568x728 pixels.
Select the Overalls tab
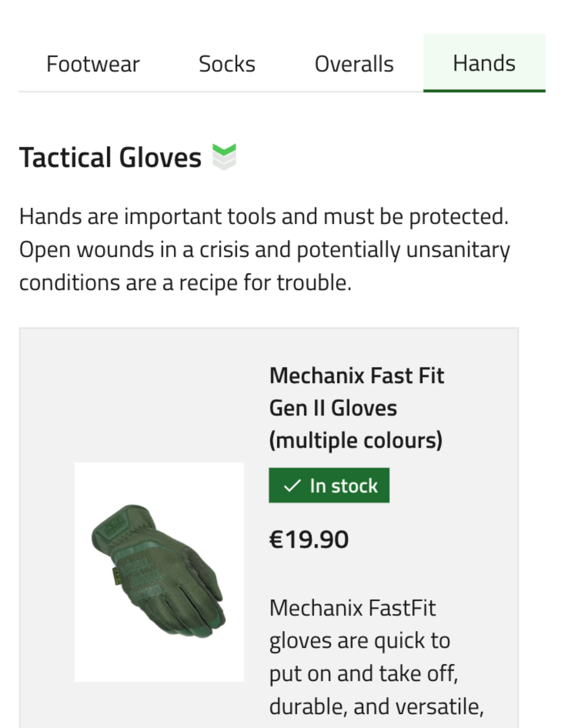[354, 64]
